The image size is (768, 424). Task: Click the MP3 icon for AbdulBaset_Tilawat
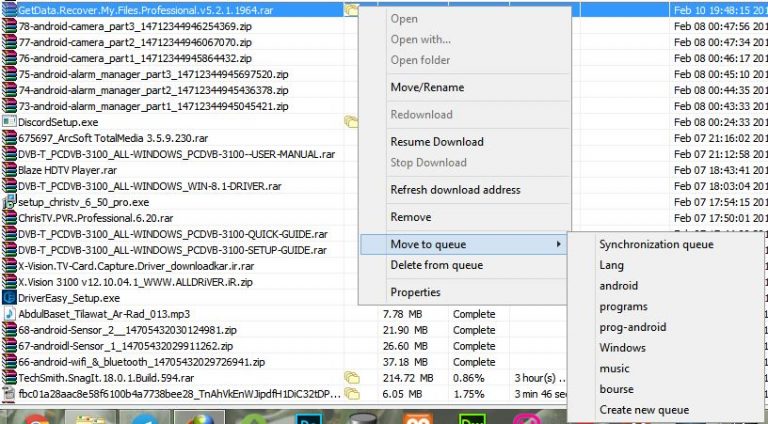[x=9, y=314]
